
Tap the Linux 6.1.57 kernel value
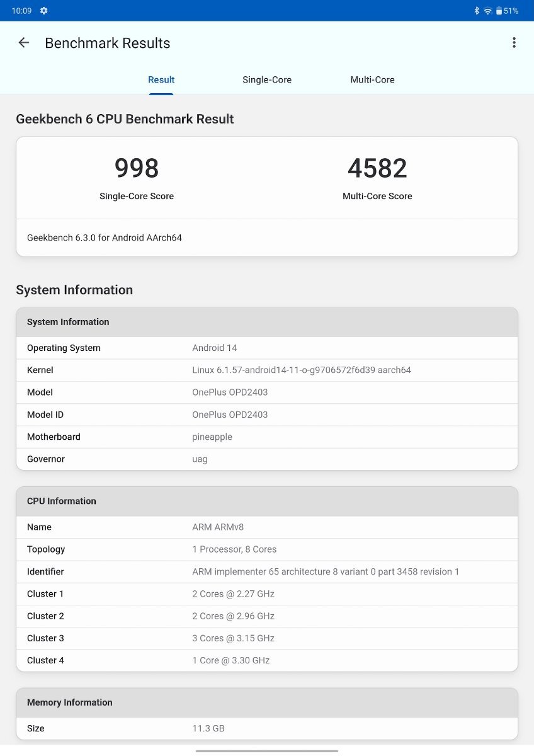[x=302, y=370]
